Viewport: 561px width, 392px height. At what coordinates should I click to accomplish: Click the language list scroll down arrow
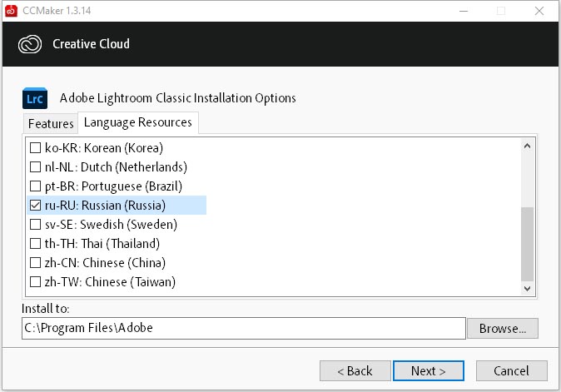click(527, 288)
